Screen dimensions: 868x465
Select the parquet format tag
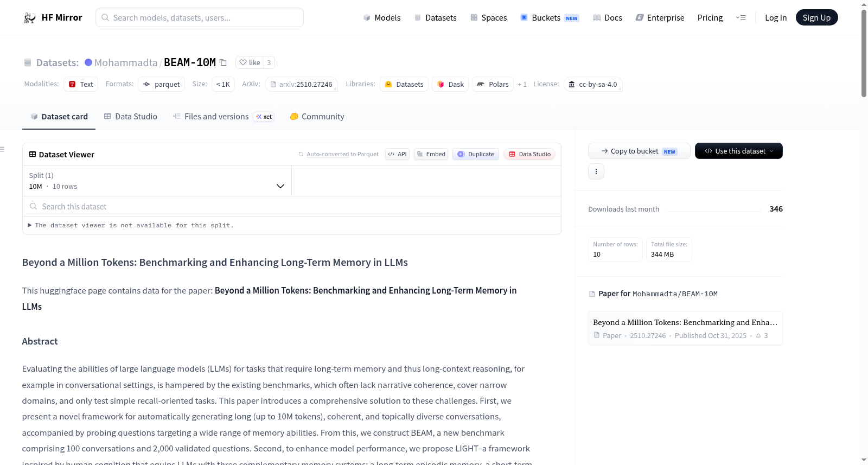click(162, 84)
